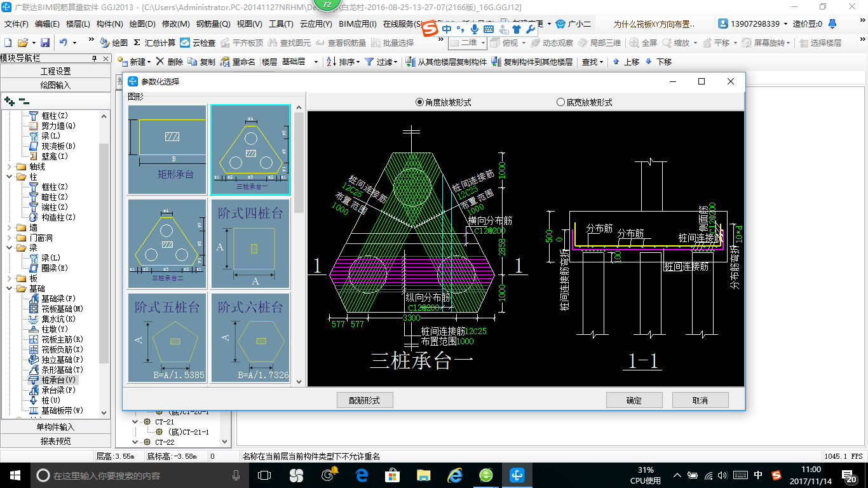Open the 报表预览 panel
868x488 pixels.
tap(56, 440)
